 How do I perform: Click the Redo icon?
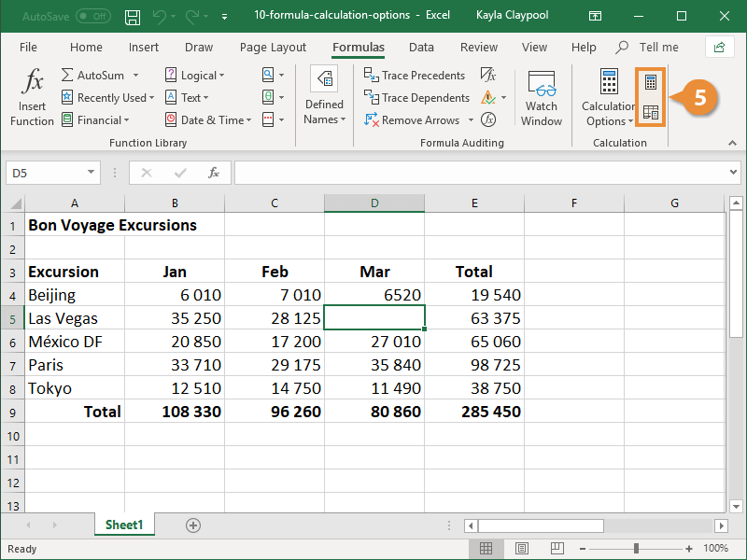click(193, 17)
